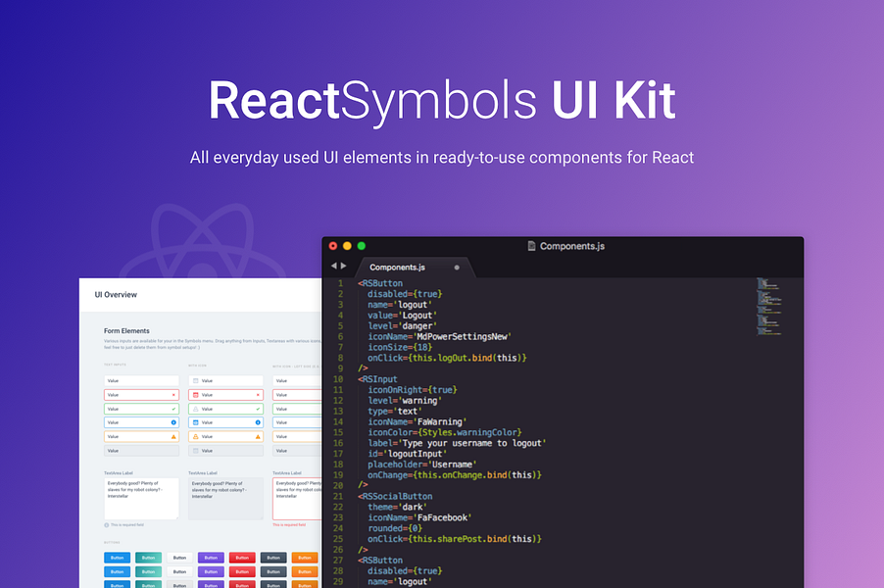Click the code line onClick={this.logOut.bind(this)}

point(447,358)
